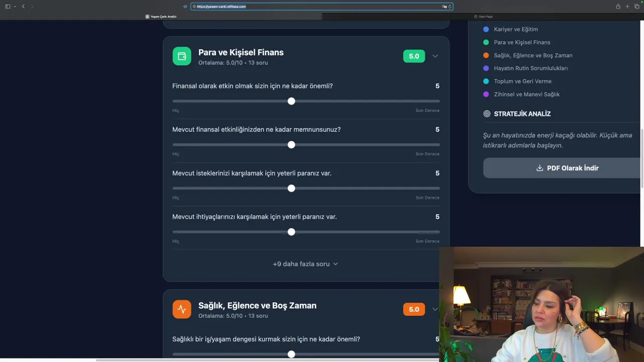Viewport: 644px width, 362px height.
Task: Click the Ortalama 5.0/10 text under Para heading
Action: coord(220,63)
